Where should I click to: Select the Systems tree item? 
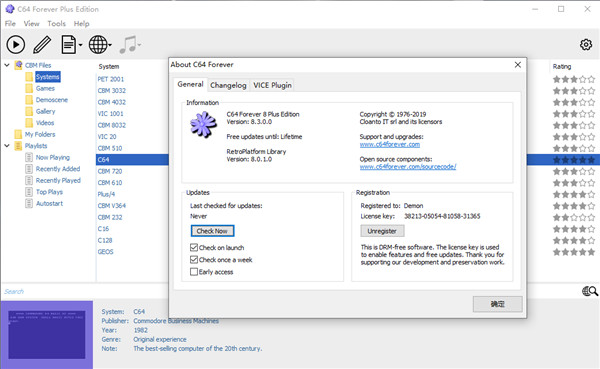pos(48,77)
